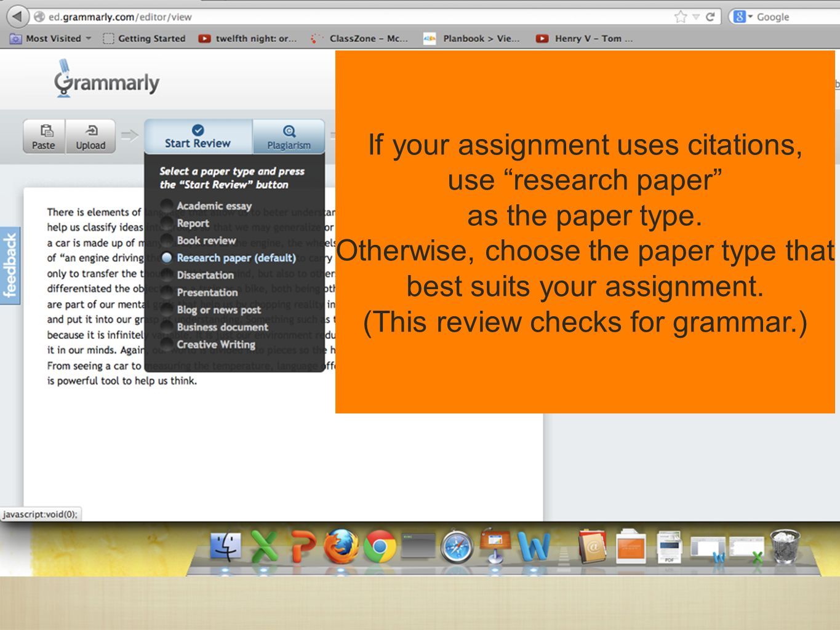Choose Creative Writing paper type
The image size is (840, 630).
pyautogui.click(x=208, y=344)
